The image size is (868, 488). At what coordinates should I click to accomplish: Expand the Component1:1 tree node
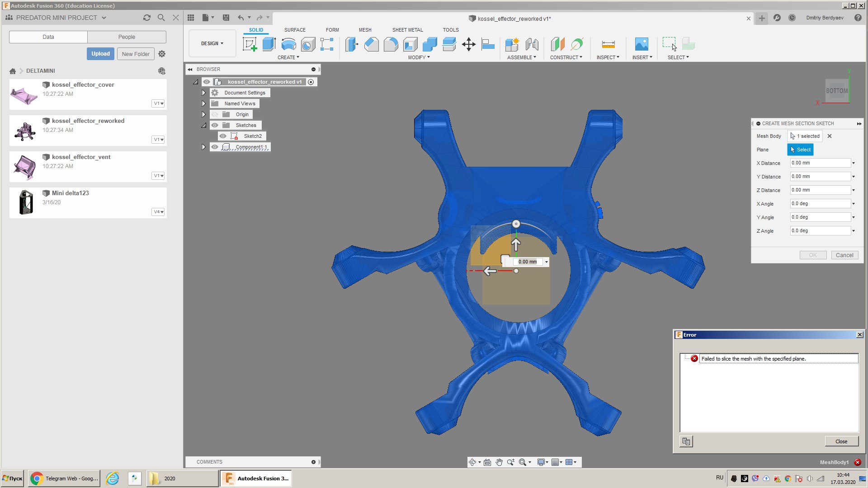[x=203, y=147]
